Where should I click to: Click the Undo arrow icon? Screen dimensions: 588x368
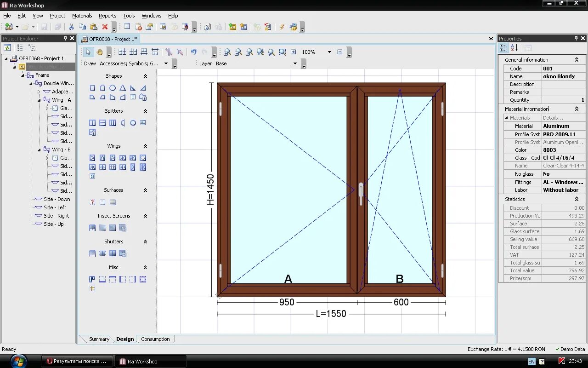point(193,52)
